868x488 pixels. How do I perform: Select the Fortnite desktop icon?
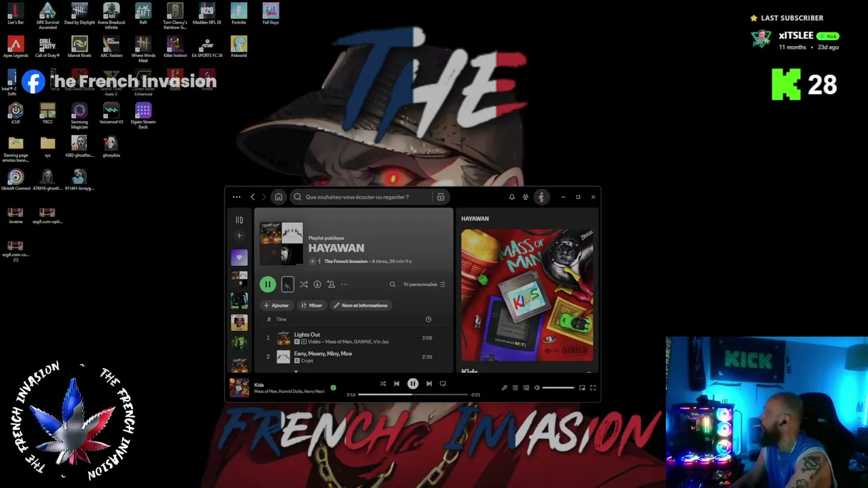click(x=239, y=14)
